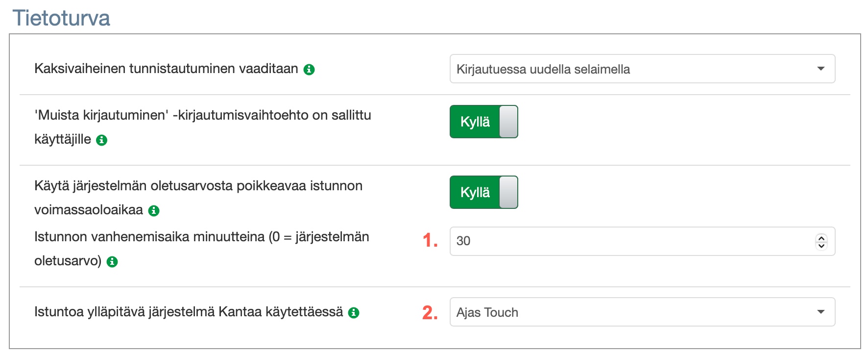The image size is (868, 355).
Task: Click the red number 1 marker
Action: 430,240
